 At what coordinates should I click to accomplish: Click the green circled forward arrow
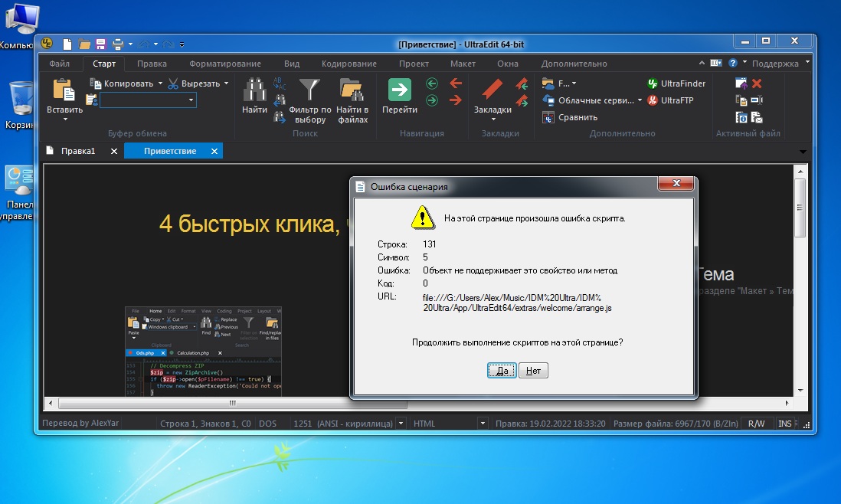click(x=432, y=100)
